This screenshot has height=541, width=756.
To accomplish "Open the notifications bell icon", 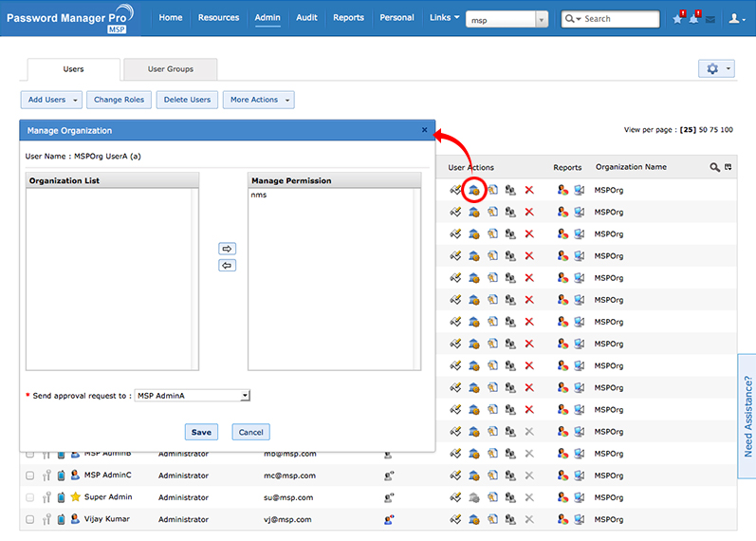I will 693,19.
